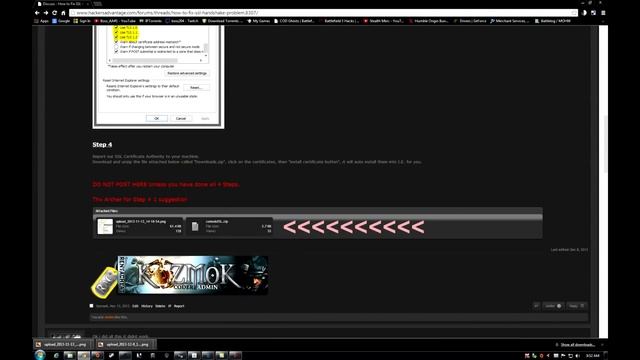Open the COD Ghosts bookmark
The image size is (640, 360).
[x=294, y=21]
